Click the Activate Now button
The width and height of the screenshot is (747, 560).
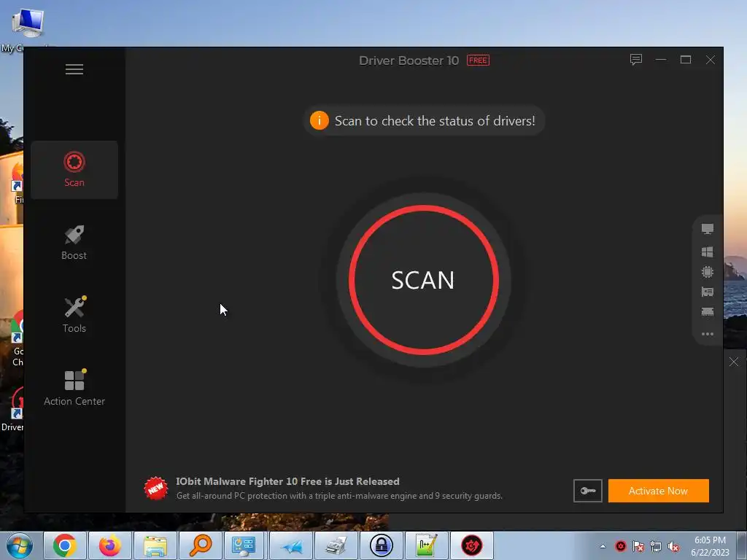659,491
